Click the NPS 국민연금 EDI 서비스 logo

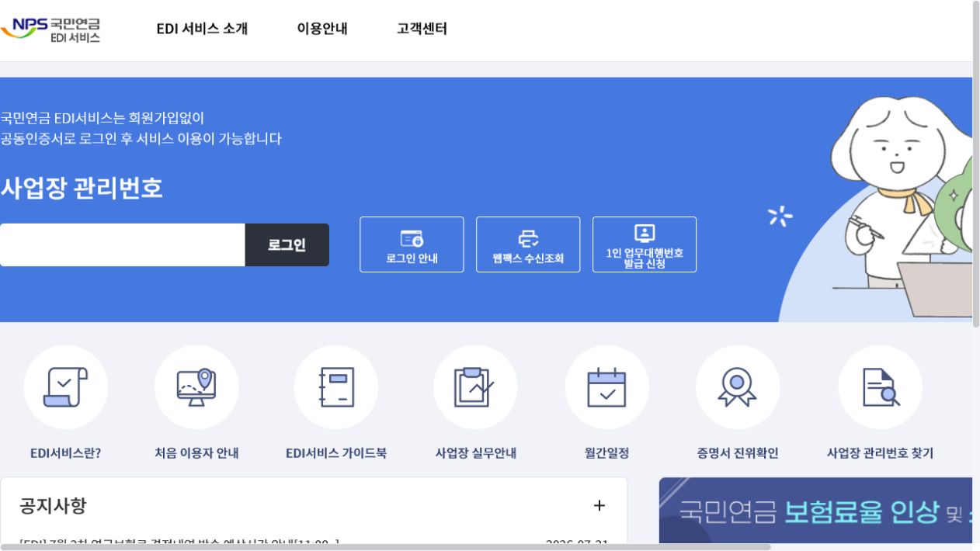point(50,29)
